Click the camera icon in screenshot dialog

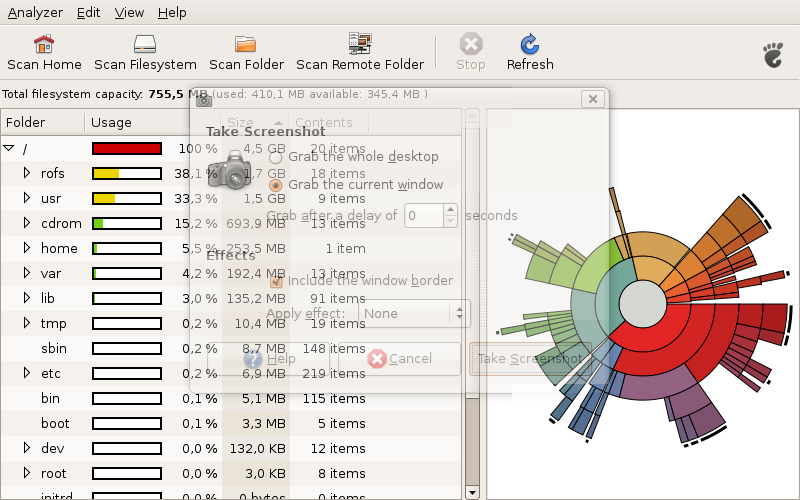(231, 170)
